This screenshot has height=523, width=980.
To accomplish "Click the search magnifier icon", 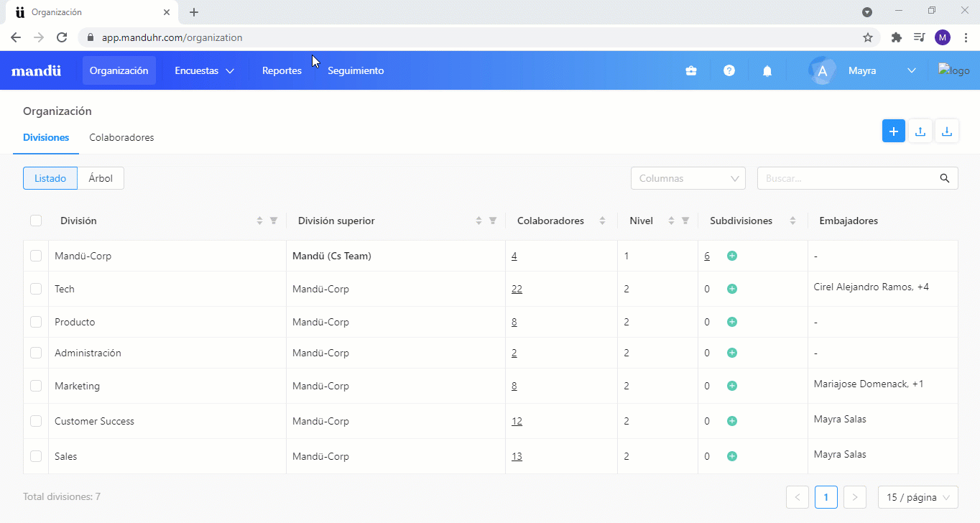I will tap(946, 178).
